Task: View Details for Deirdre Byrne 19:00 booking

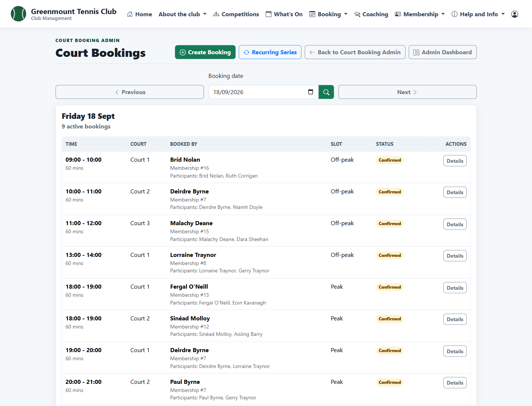Action: point(455,351)
